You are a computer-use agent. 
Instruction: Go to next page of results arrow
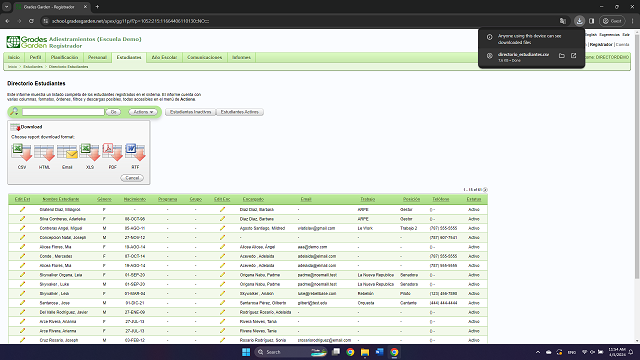tap(485, 190)
